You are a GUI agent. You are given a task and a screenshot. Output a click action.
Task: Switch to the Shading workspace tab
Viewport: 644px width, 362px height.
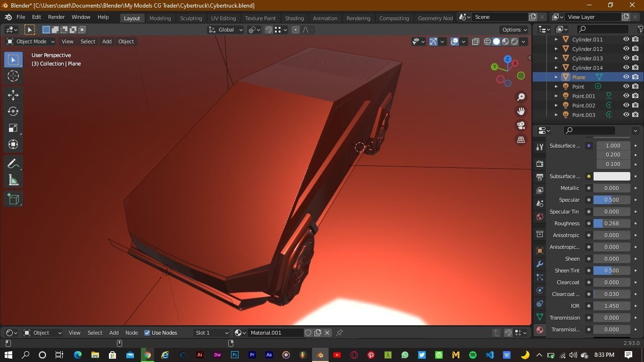(x=294, y=18)
